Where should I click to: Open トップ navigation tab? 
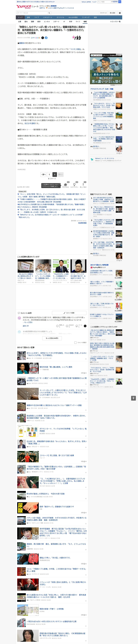(x=20, y=17)
